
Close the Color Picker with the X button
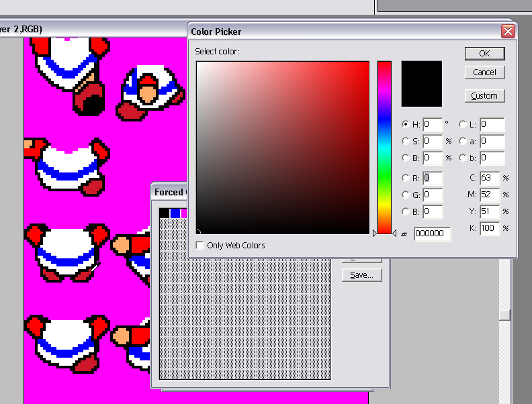pyautogui.click(x=508, y=32)
